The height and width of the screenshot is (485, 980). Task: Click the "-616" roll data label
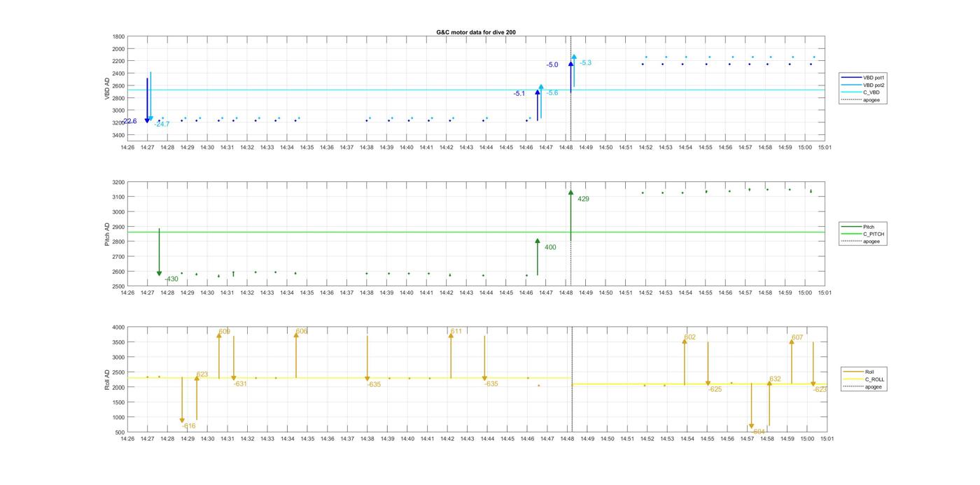coord(188,426)
